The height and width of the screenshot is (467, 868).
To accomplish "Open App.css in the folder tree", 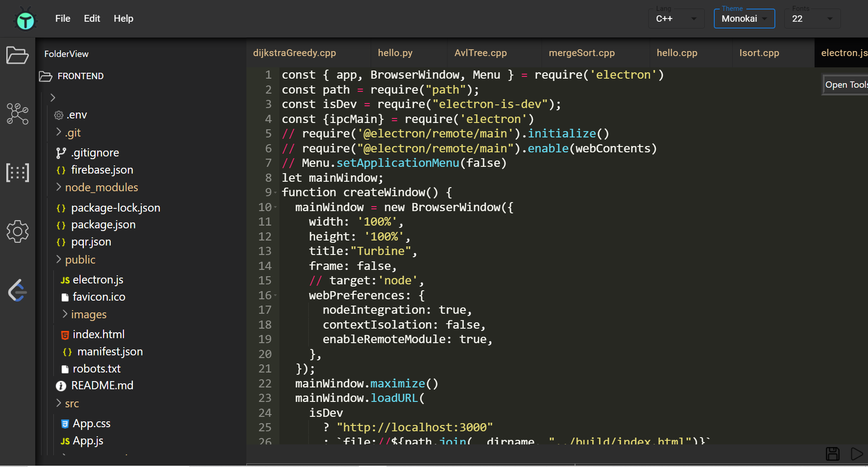I will coord(92,424).
